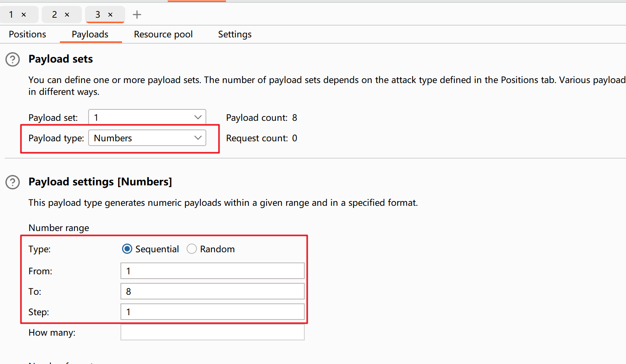This screenshot has width=626, height=364.
Task: Click the Payload sets help icon
Action: [13, 59]
